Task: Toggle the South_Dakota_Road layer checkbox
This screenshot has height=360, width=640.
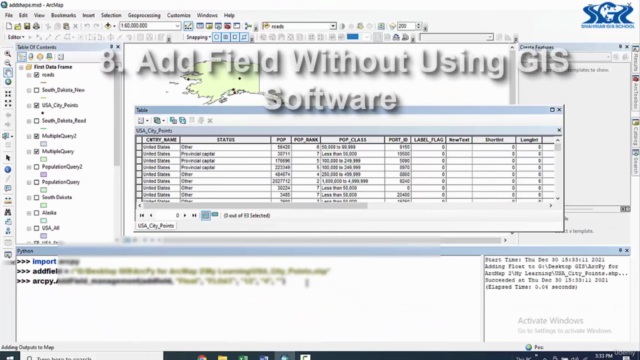Action: (x=37, y=121)
